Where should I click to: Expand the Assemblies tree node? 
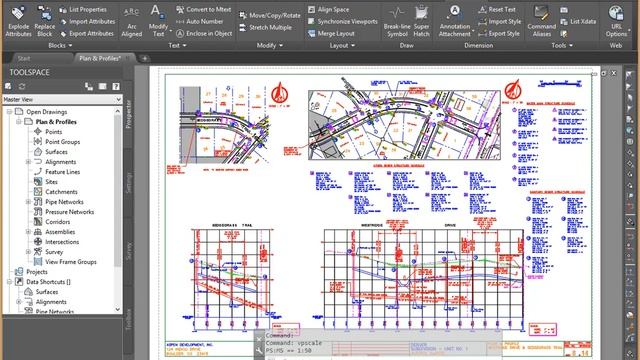click(x=28, y=232)
